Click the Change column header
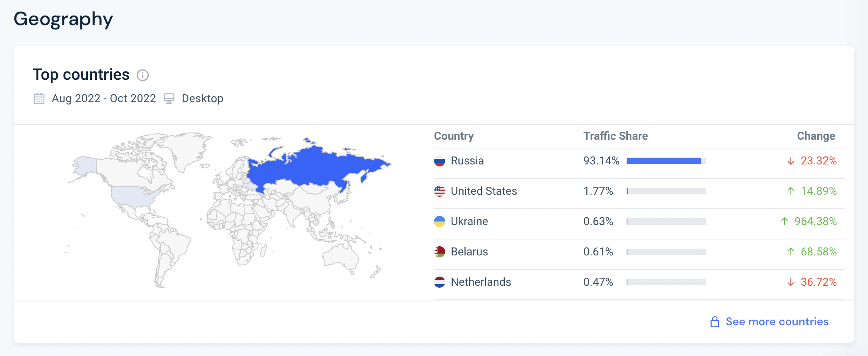 pos(816,136)
